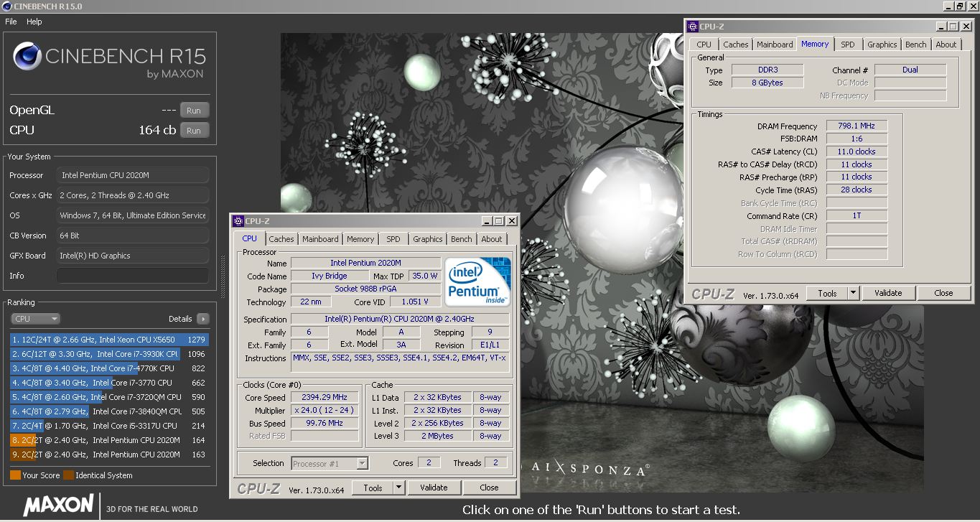Image resolution: width=980 pixels, height=522 pixels.
Task: Select Core i7-4770K ranking row
Action: click(109, 368)
